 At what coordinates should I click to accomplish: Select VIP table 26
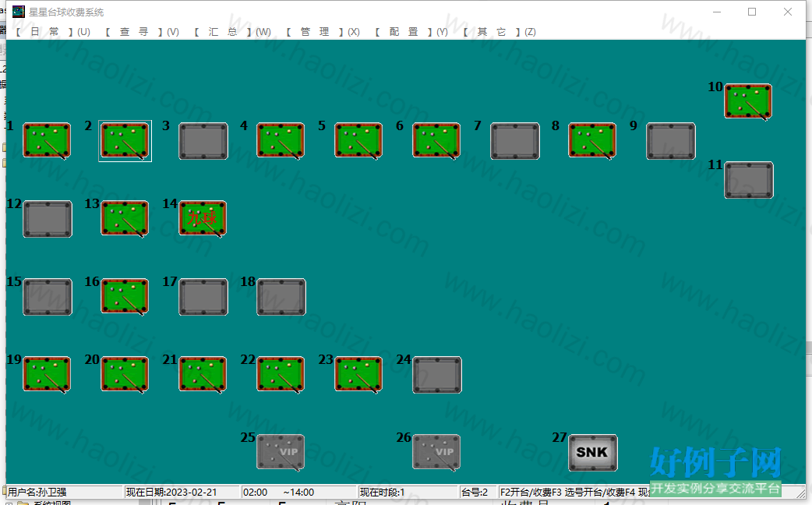pyautogui.click(x=436, y=453)
